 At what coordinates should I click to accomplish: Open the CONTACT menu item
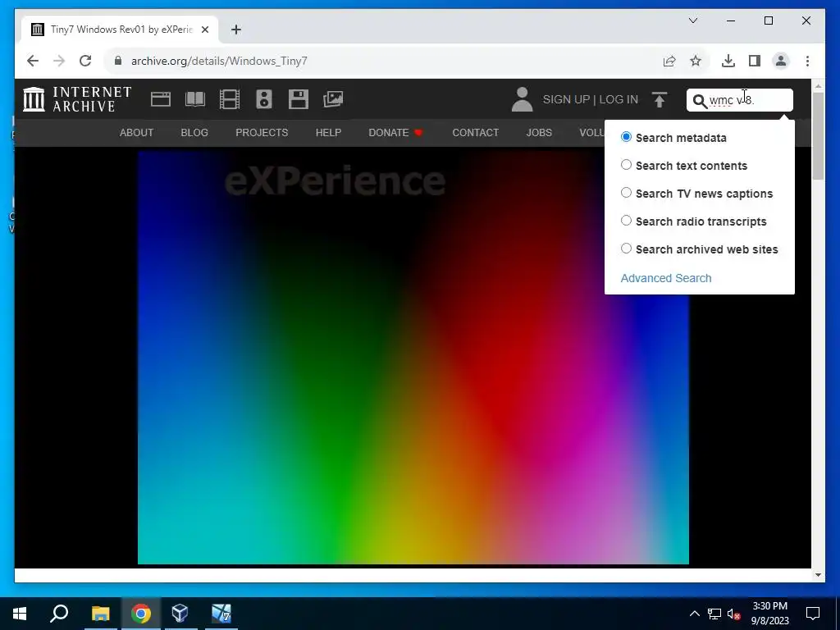coord(475,133)
